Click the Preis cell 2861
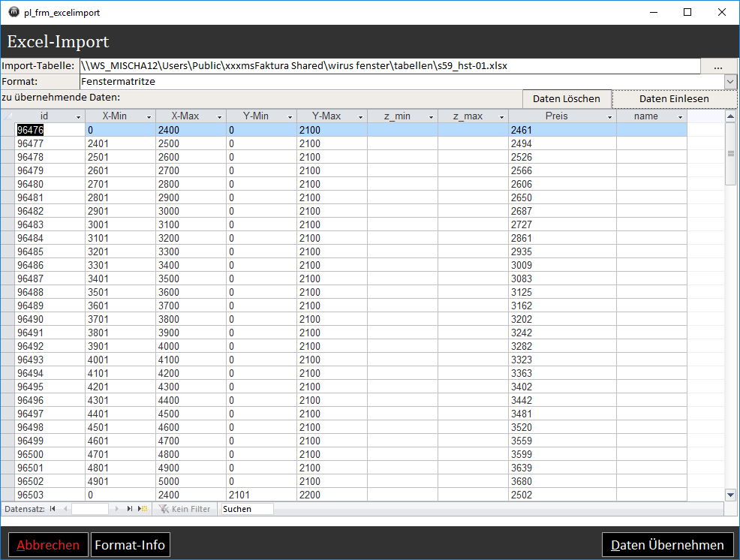 pyautogui.click(x=563, y=239)
